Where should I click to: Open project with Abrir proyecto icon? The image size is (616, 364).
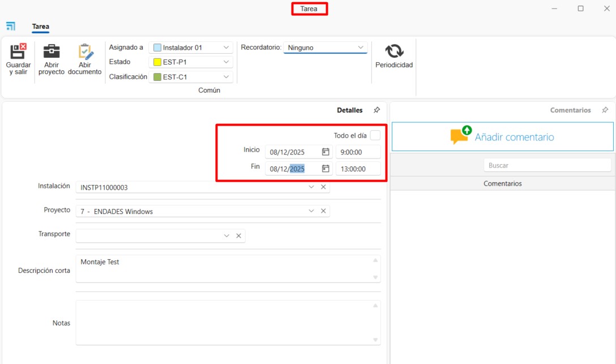coord(52,52)
